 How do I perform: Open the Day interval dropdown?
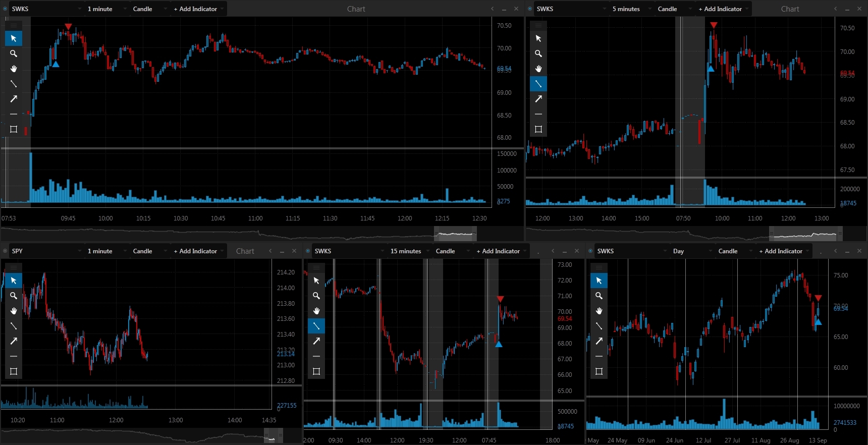(692, 251)
